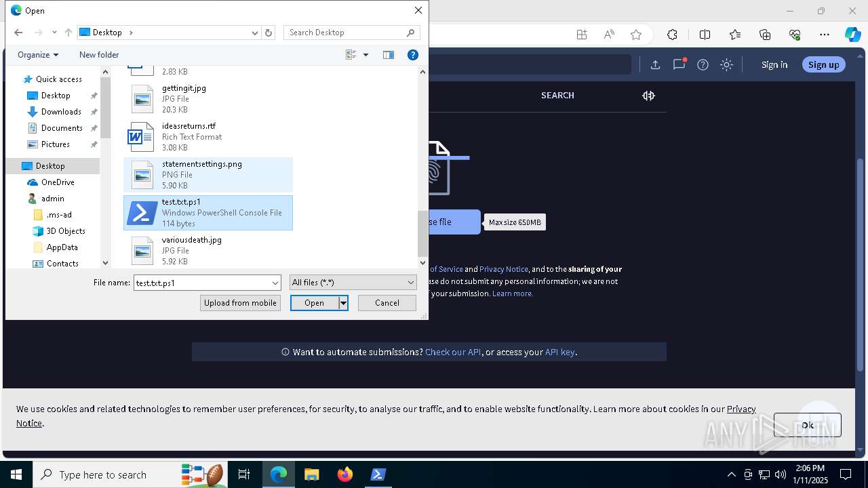868x488 pixels.
Task: Open Downloads in the navigation pane
Action: click(61, 112)
